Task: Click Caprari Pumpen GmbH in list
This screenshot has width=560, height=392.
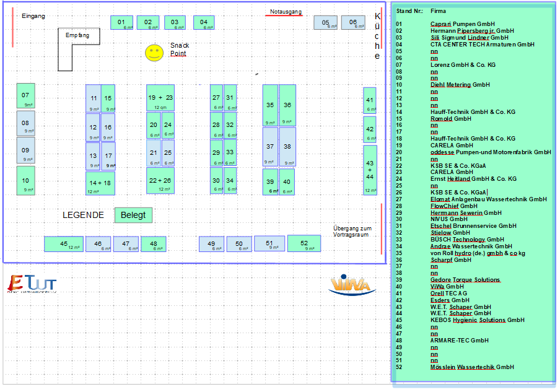Action: (463, 24)
